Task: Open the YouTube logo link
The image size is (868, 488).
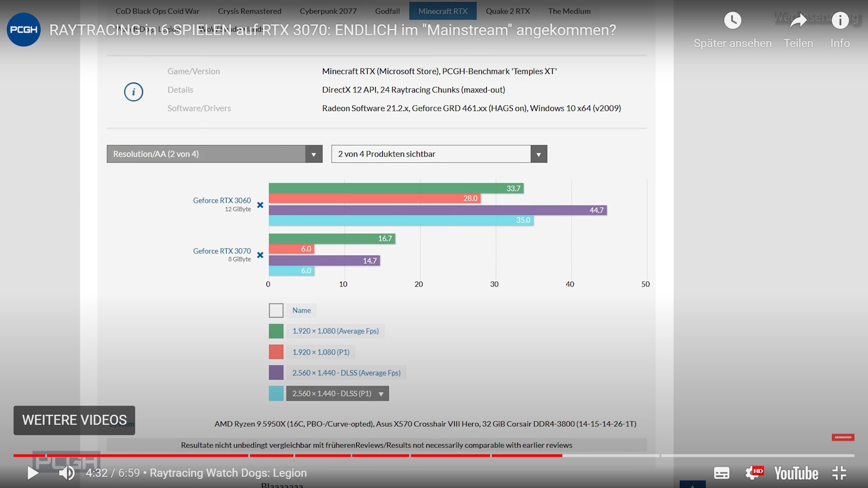Action: (796, 473)
